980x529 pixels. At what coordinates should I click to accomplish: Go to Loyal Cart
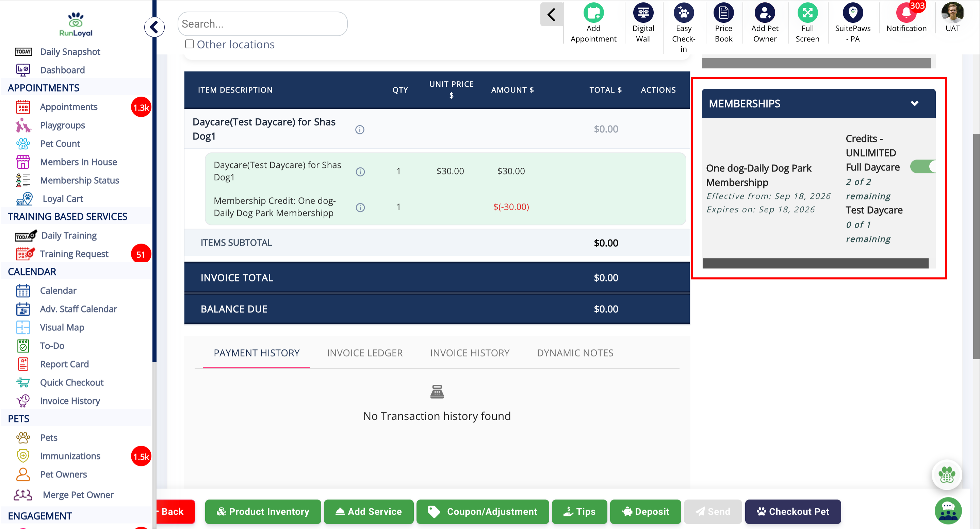[63, 199]
